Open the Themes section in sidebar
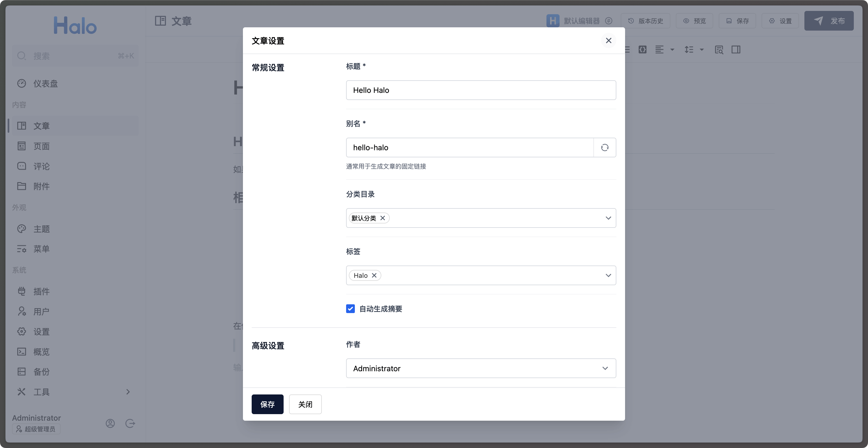This screenshot has height=448, width=868. tap(42, 229)
